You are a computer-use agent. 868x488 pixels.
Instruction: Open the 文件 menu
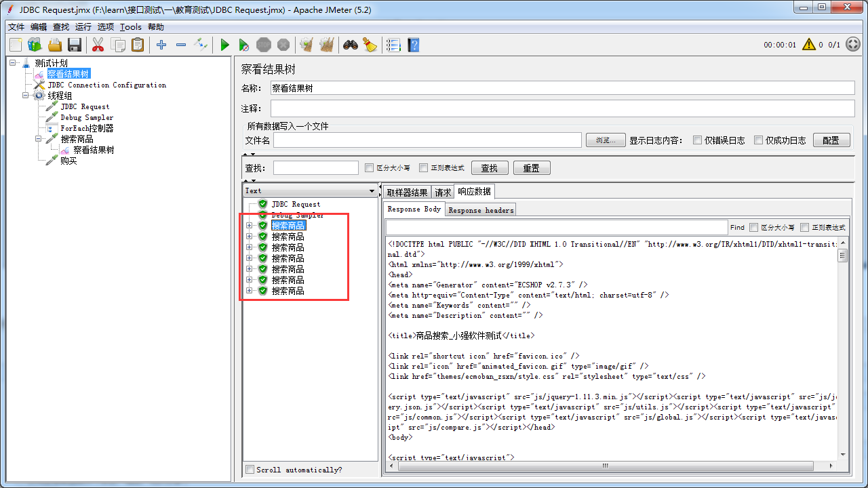pyautogui.click(x=16, y=27)
